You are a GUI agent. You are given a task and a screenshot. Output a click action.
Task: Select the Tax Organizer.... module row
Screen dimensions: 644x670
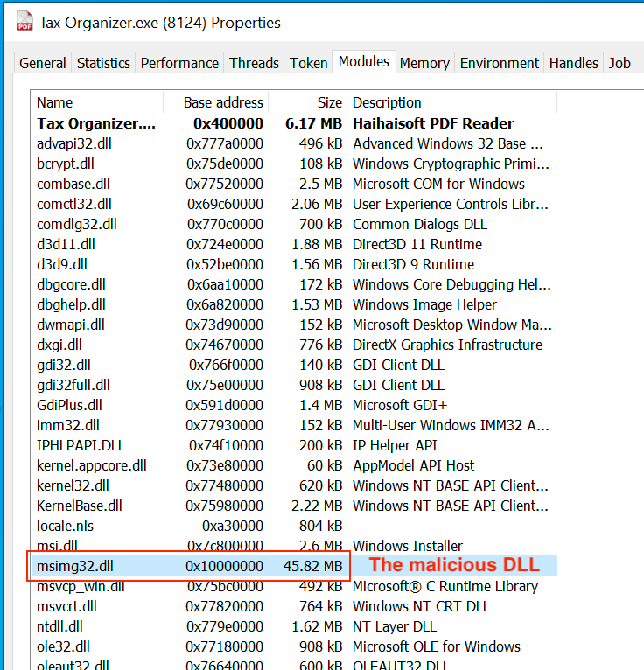tap(294, 123)
